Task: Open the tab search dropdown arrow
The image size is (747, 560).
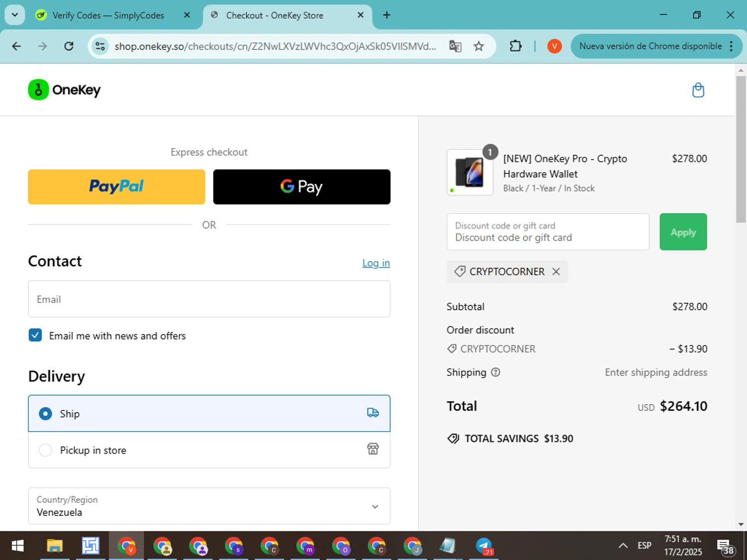Action: [x=14, y=15]
